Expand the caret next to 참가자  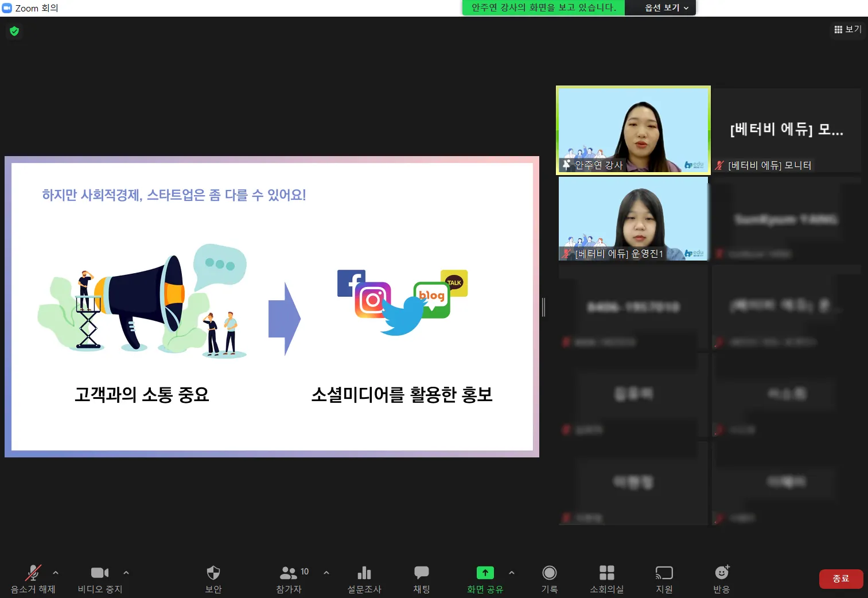(326, 573)
